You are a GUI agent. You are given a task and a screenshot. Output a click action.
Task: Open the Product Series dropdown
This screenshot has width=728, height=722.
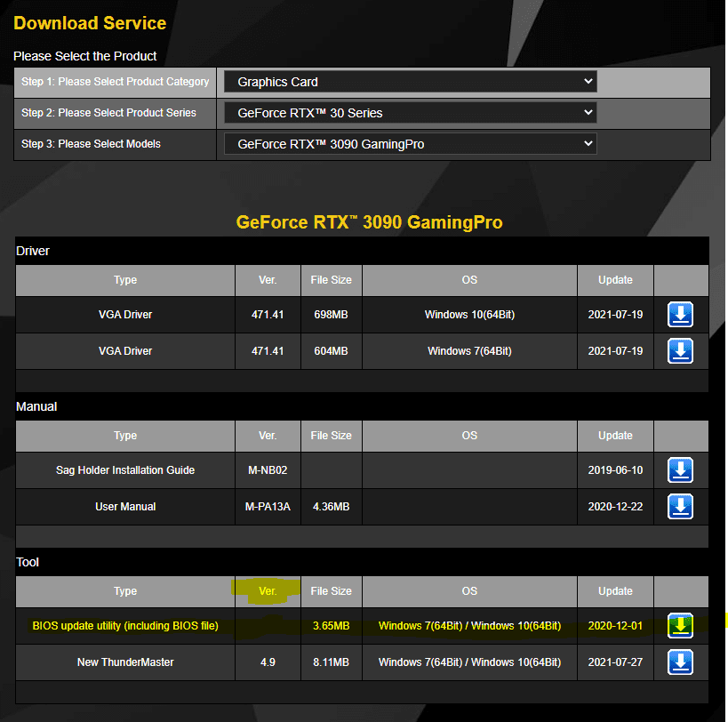(x=411, y=113)
